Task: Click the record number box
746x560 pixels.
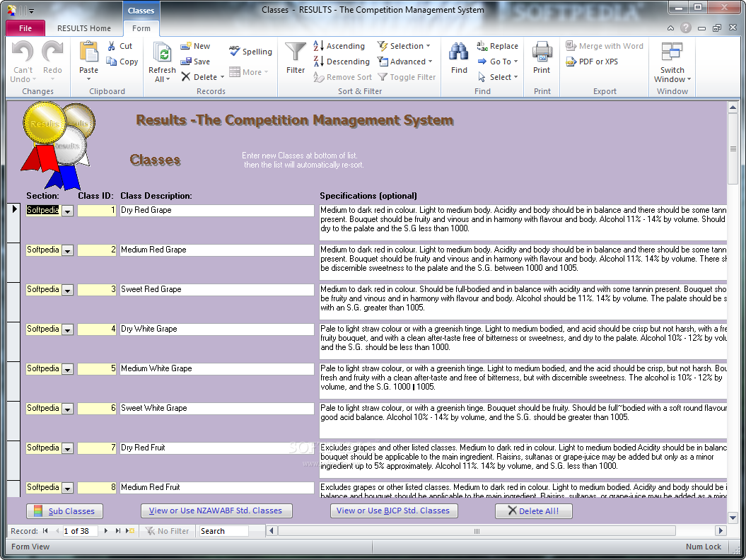Action: pos(80,531)
